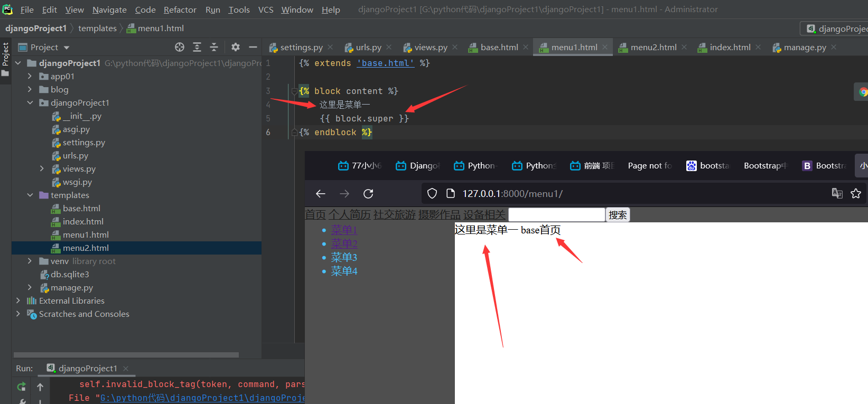Close the views.py editor tab
This screenshot has width=868, height=404.
tap(455, 47)
